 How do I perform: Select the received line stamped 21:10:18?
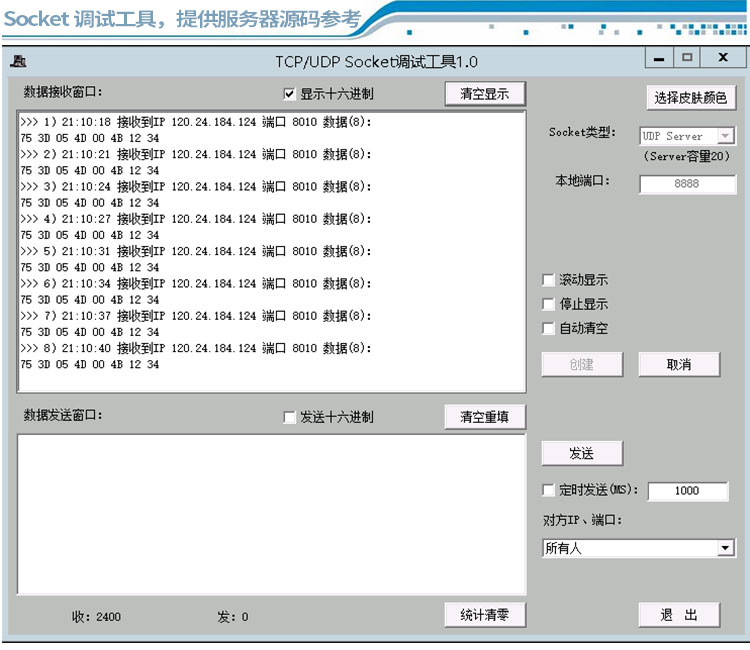(196, 122)
